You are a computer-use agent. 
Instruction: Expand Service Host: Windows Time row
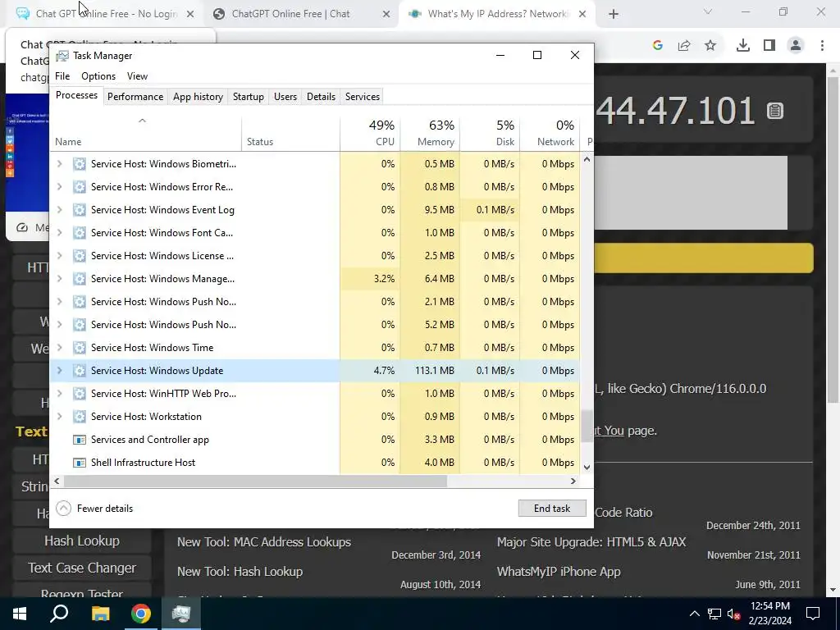[x=59, y=348]
